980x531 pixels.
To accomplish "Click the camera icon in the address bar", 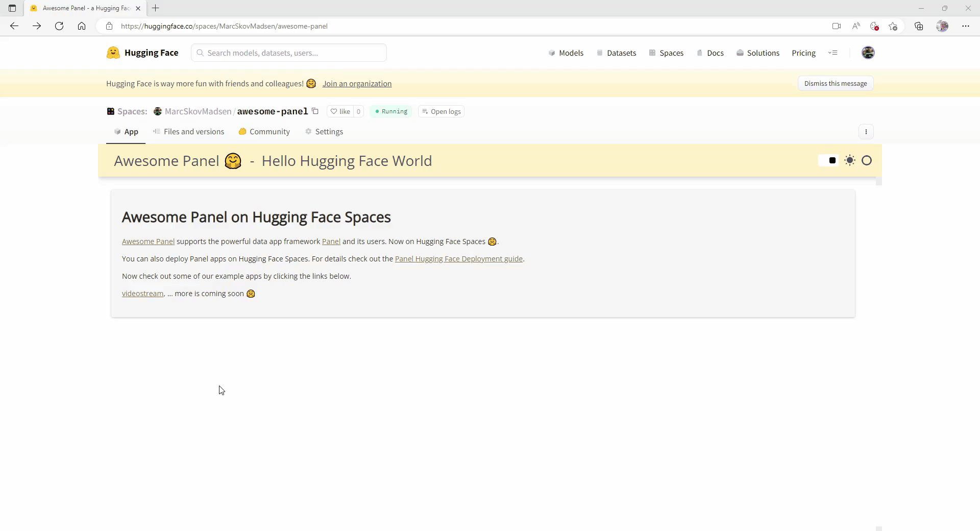I will click(836, 26).
